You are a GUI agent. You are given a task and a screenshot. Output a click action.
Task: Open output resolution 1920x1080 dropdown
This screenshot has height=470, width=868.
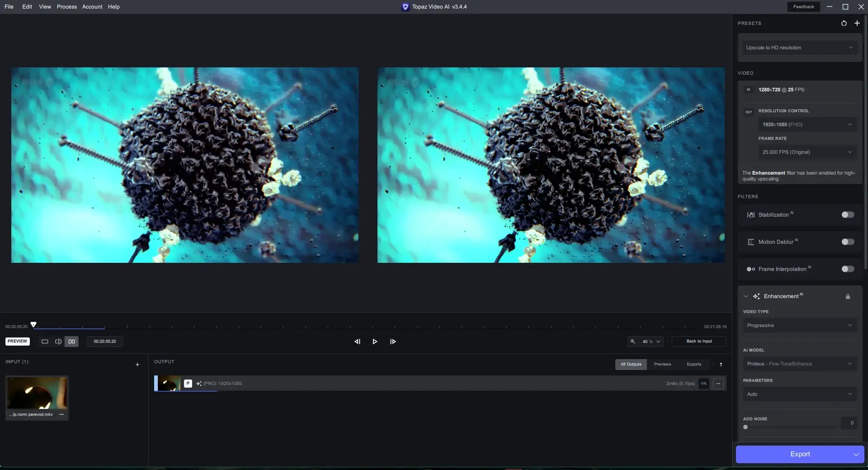(x=807, y=125)
